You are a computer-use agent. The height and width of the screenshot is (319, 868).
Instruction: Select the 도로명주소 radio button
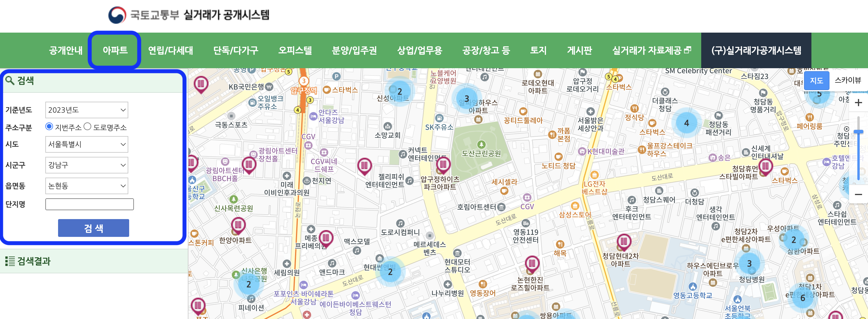(x=88, y=127)
